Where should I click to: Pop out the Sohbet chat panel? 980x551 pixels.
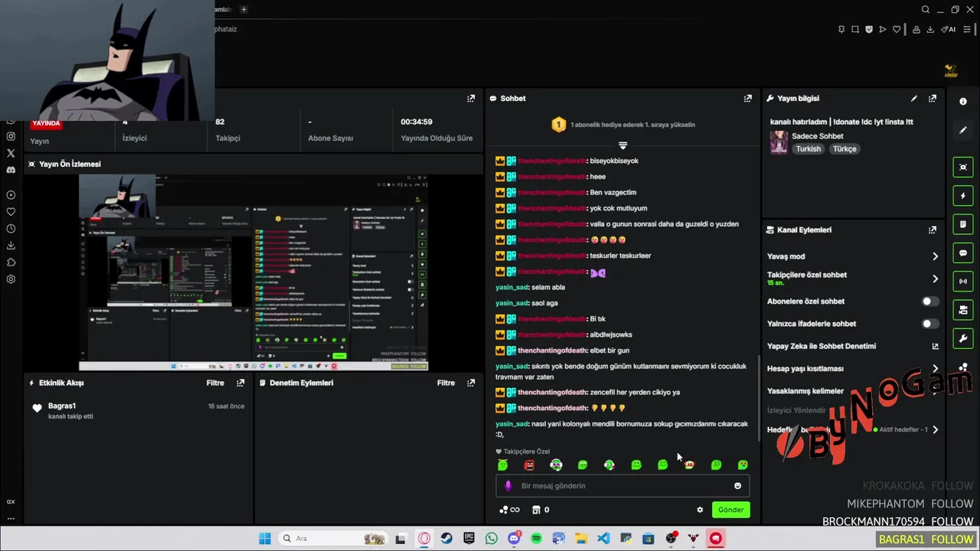coord(747,98)
